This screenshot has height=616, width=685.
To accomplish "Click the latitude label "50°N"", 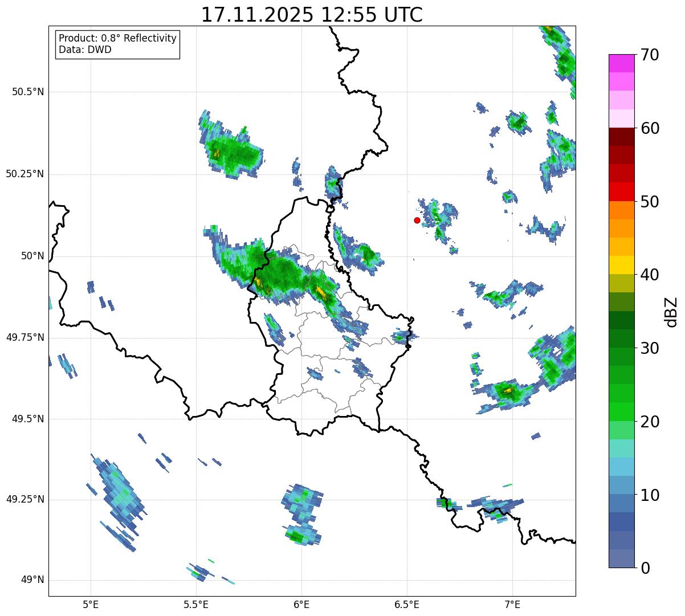I will coord(32,256).
